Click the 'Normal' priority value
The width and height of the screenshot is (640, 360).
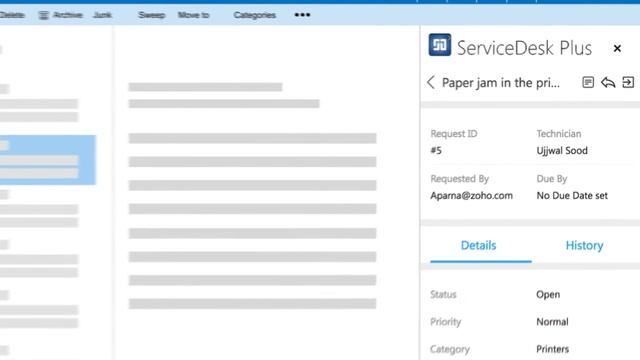[552, 322]
